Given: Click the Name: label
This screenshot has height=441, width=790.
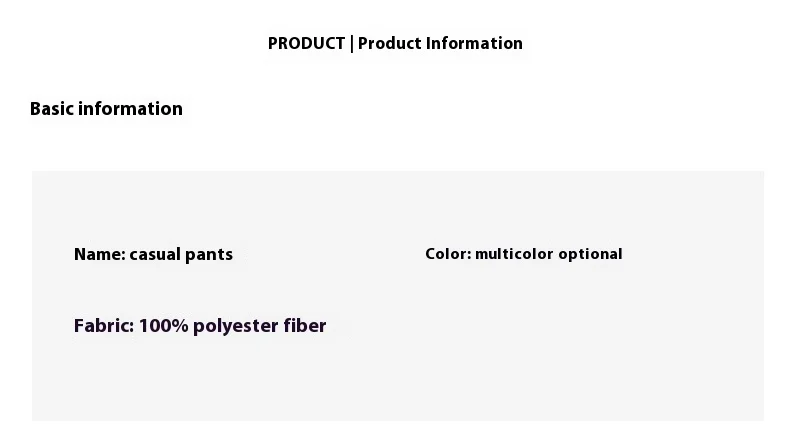Looking at the screenshot, I should (99, 254).
